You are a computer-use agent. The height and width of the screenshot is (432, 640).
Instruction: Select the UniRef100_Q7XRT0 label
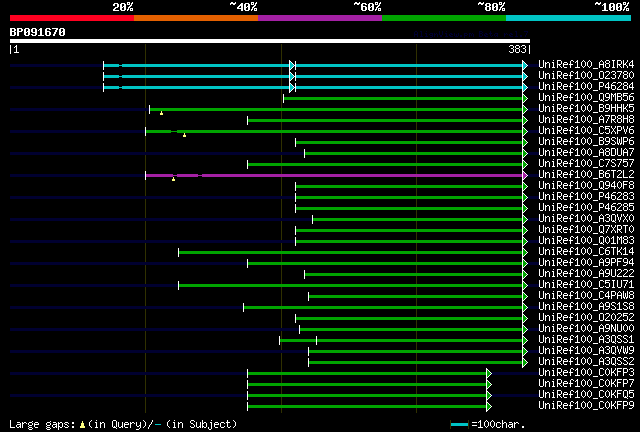pos(586,230)
